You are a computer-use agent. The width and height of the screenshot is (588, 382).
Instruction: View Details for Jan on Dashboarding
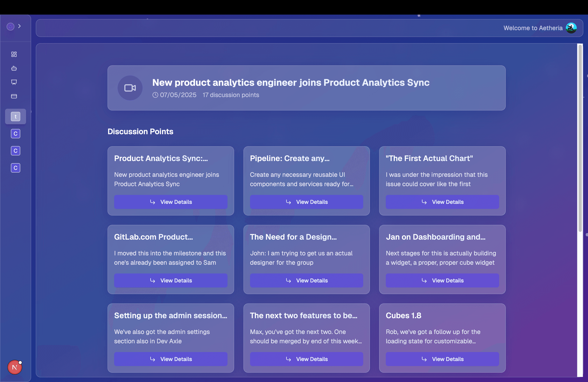click(x=442, y=280)
